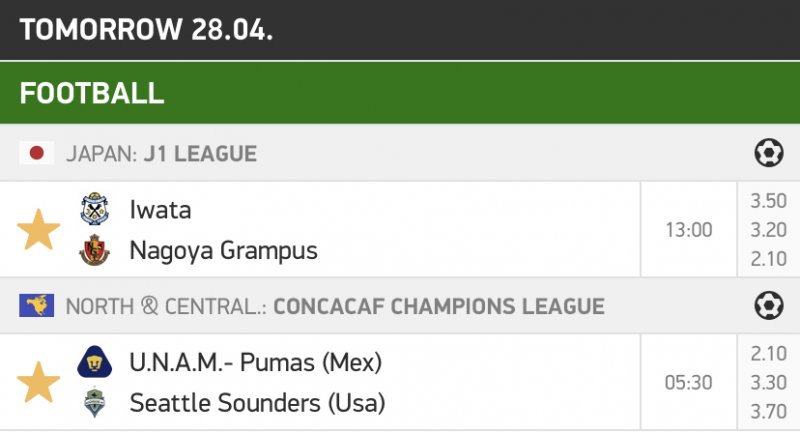Click the Nagoya Grampus club crest
The image size is (800, 433).
point(94,250)
